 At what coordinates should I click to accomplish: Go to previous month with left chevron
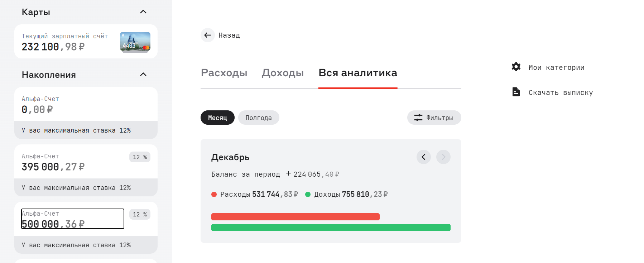pos(424,157)
